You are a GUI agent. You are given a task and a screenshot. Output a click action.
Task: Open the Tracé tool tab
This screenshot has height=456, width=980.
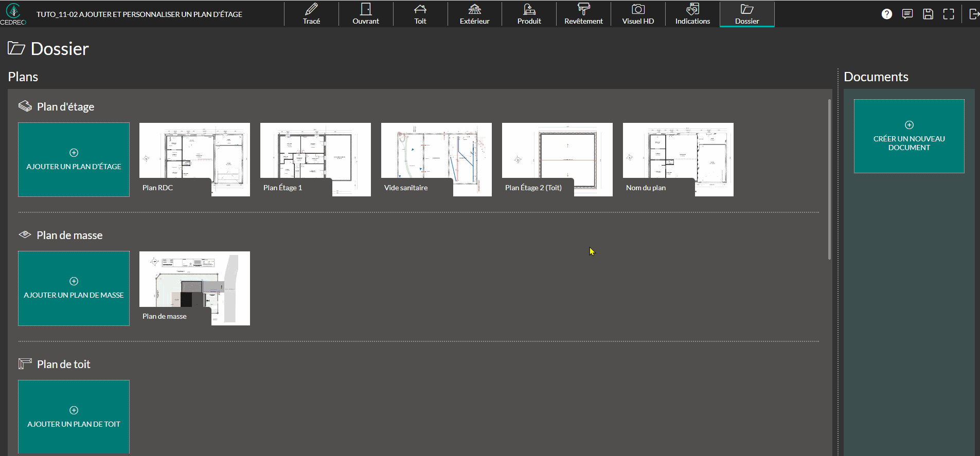(x=311, y=14)
